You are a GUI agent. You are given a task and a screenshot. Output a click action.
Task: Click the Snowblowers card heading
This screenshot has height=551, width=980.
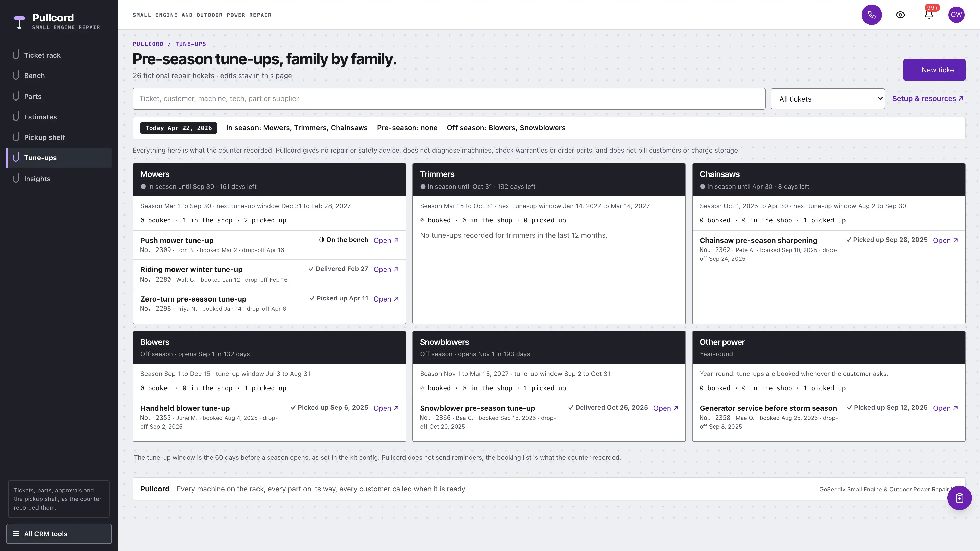tap(444, 342)
